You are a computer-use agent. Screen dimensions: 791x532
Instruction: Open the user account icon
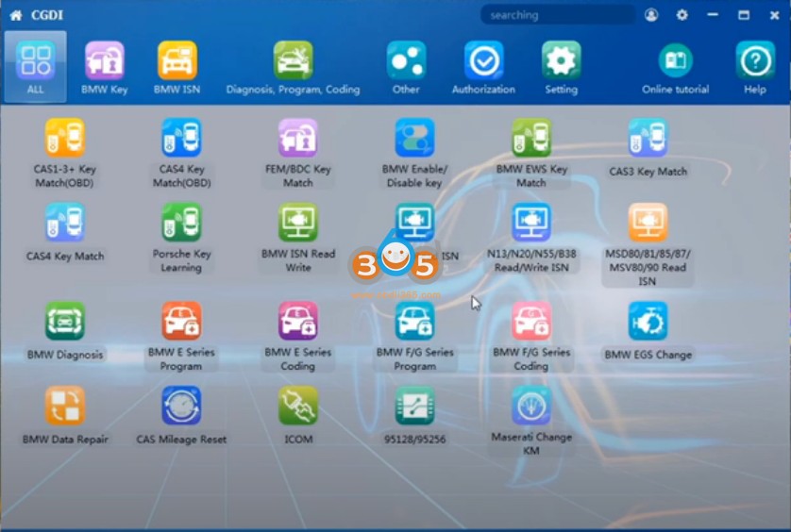coord(651,15)
